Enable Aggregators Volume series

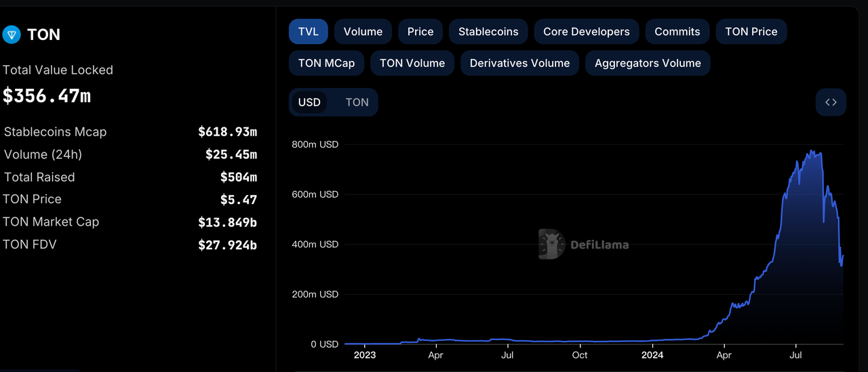pos(648,63)
